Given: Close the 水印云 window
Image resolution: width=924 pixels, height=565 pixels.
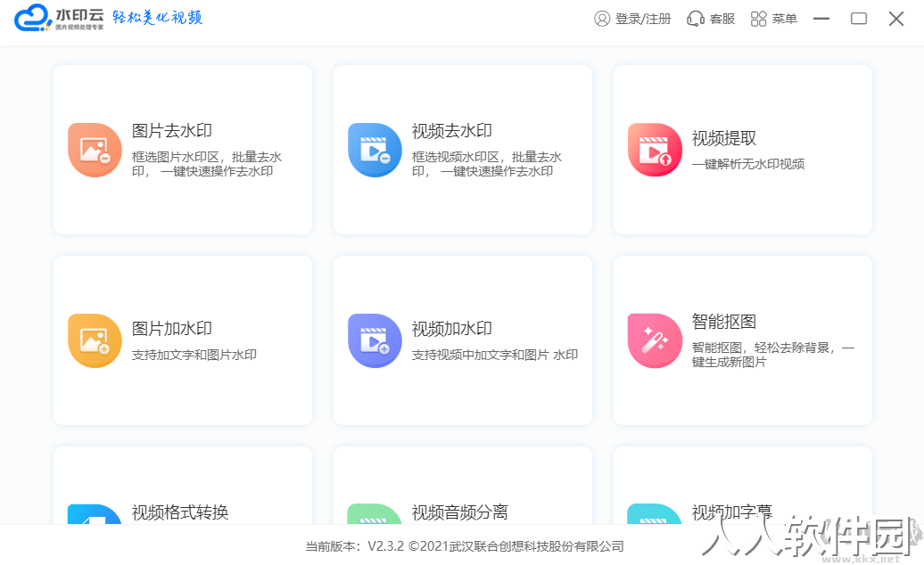Looking at the screenshot, I should click(x=896, y=19).
